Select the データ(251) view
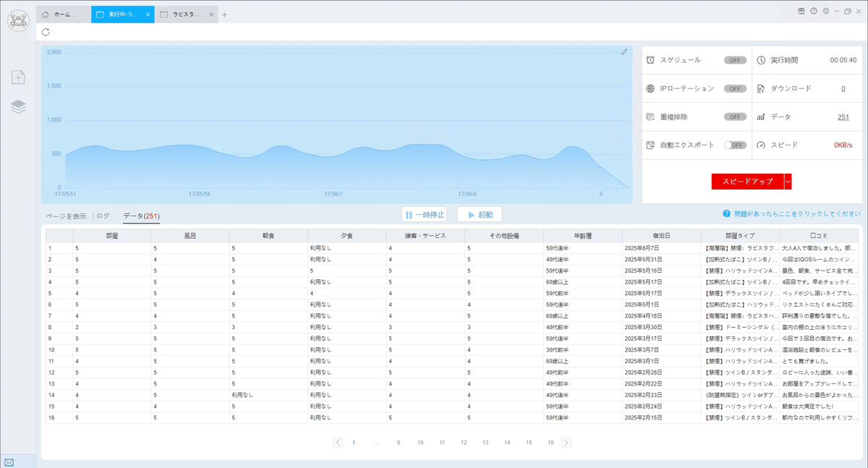 [141, 216]
